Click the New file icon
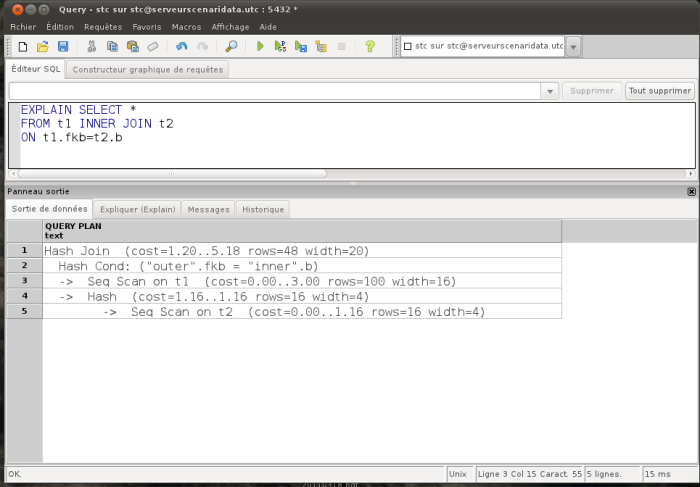700x487 pixels. 22,46
